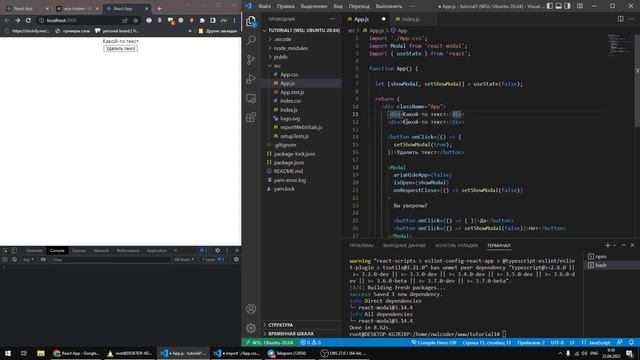Open Extensions view icon
This screenshot has width=640, height=360.
251,118
